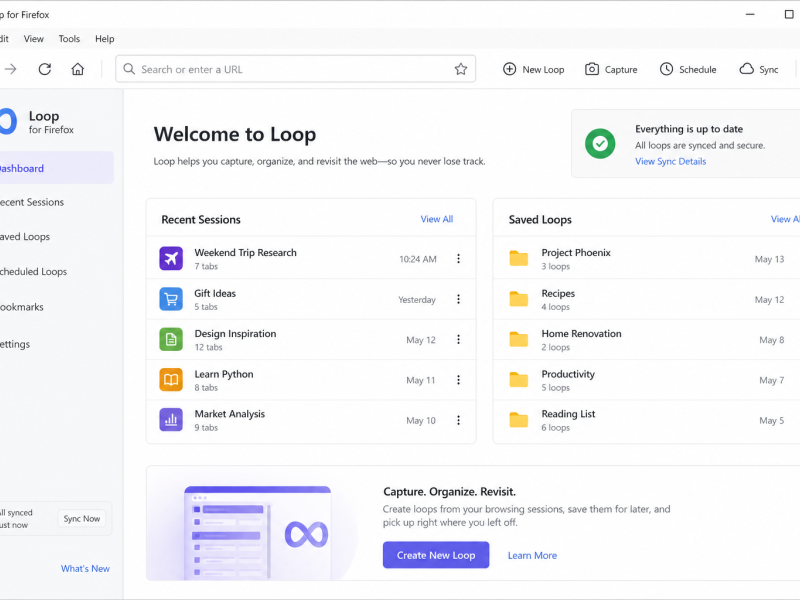Viewport: 800px width, 600px height.
Task: Create a New Loop from toolbar
Action: [533, 69]
